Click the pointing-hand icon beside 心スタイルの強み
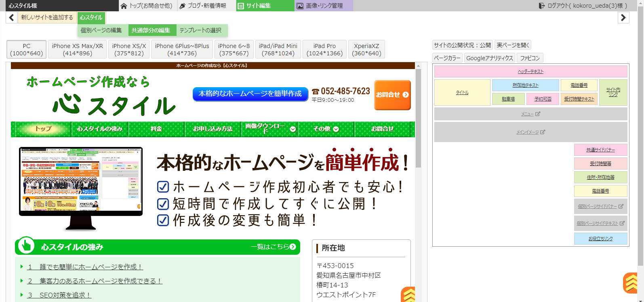 click(26, 245)
